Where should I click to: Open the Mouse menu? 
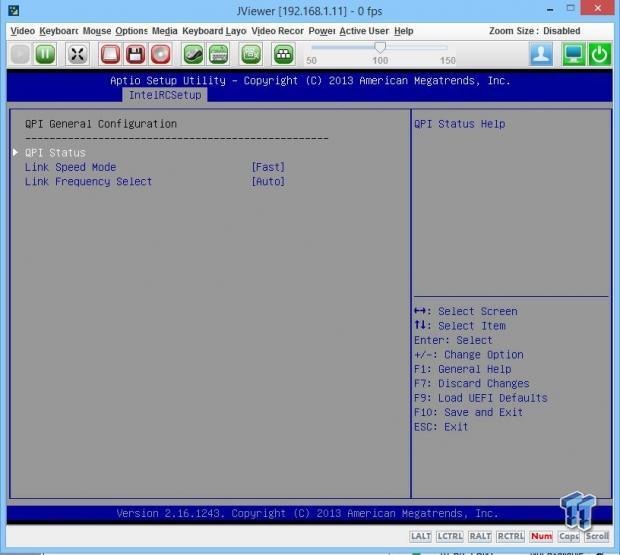pos(97,31)
